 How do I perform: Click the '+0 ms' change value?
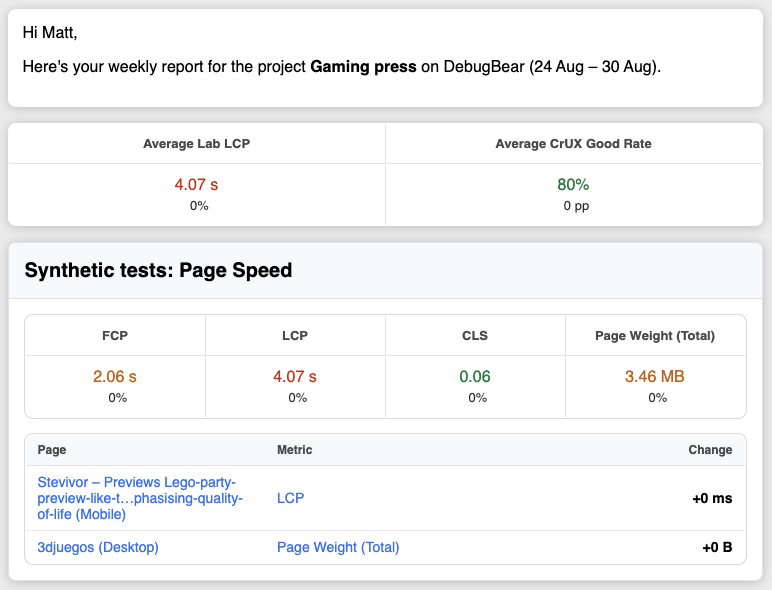[712, 498]
